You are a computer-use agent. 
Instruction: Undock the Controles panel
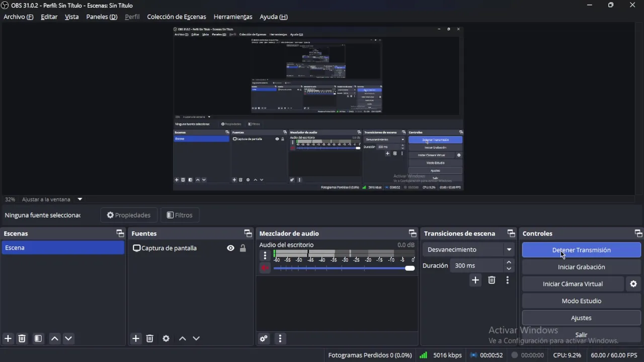click(x=638, y=233)
